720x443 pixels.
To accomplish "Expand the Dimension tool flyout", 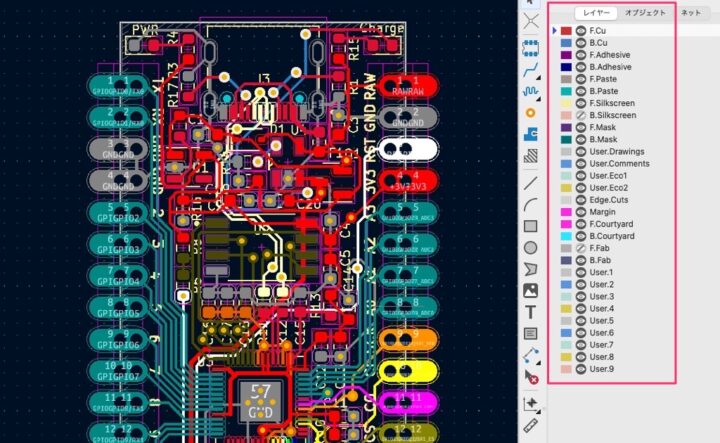I will [531, 355].
